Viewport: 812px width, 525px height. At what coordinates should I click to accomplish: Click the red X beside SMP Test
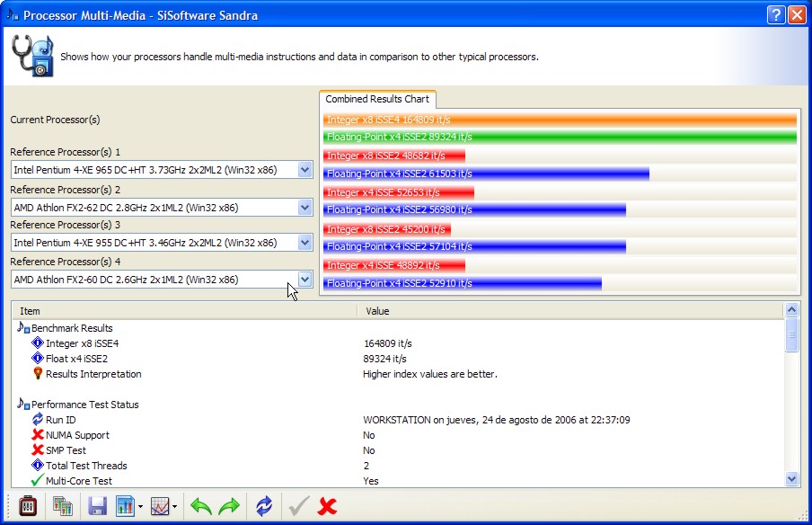(38, 449)
